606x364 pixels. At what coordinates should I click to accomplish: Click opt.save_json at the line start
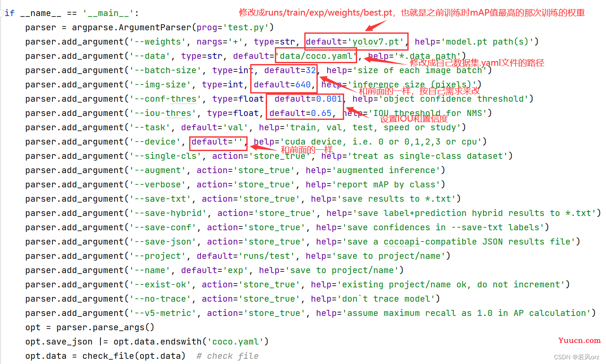tap(58, 341)
